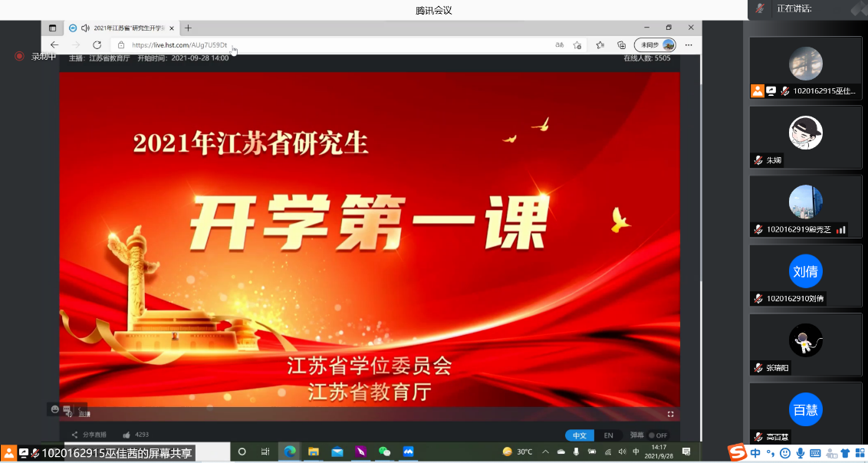Close the 2021年江苏省研究生开学 browser tab
The height and width of the screenshot is (463, 868).
tap(172, 28)
